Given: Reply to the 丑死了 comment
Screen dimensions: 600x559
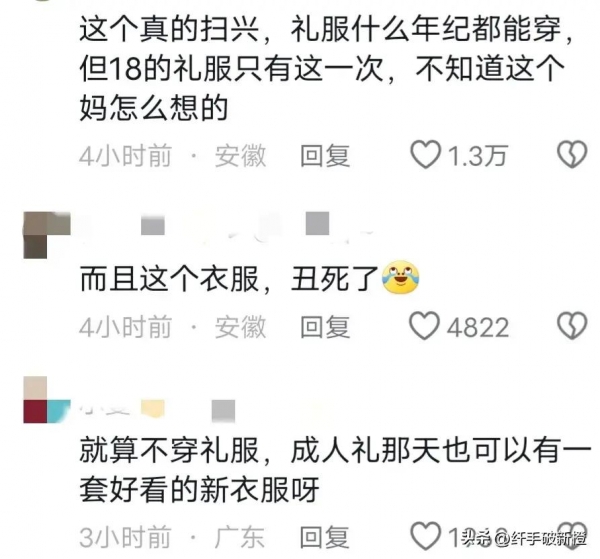Looking at the screenshot, I should [324, 327].
